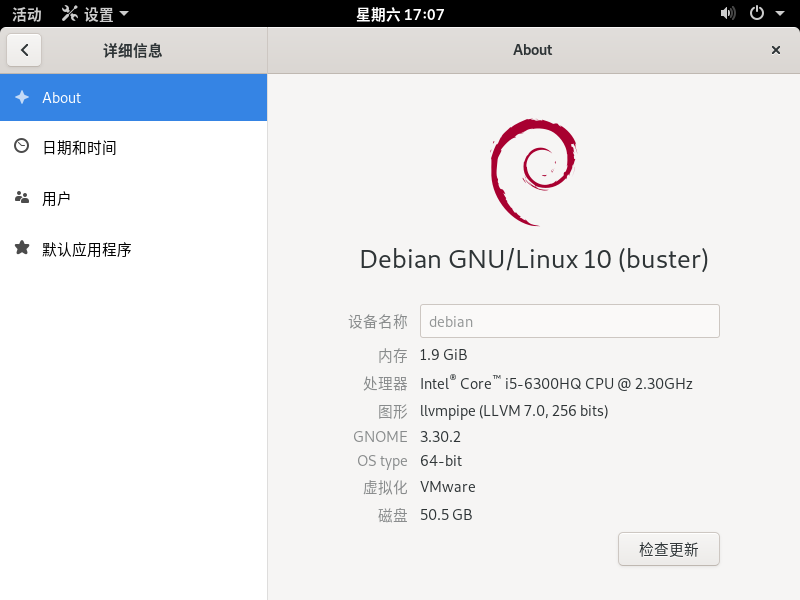Go back with the arrow button

pyautogui.click(x=24, y=50)
